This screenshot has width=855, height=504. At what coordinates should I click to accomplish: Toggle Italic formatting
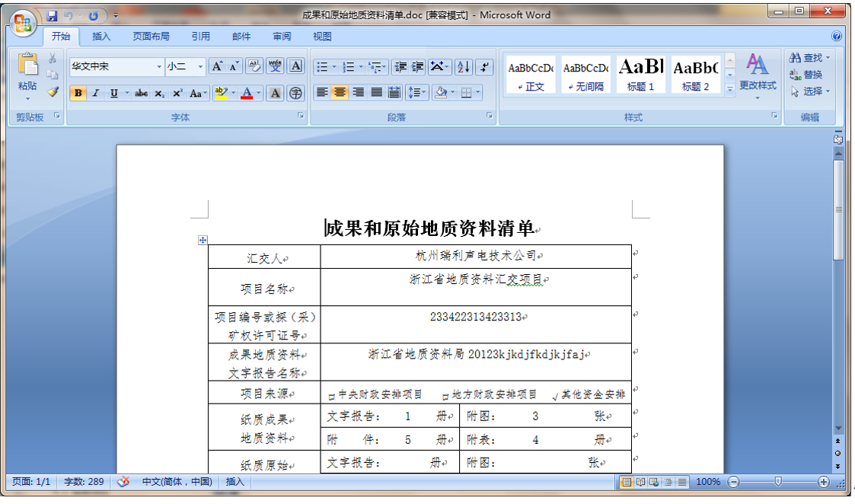(x=95, y=94)
